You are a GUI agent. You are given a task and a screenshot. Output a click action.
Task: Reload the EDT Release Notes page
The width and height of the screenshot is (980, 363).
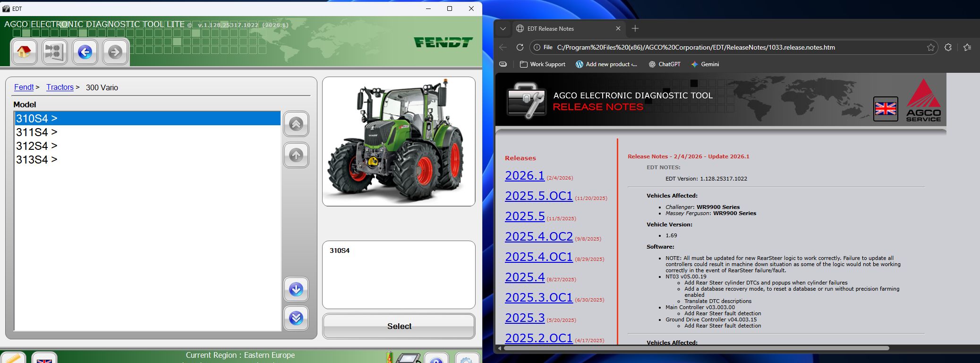click(x=520, y=47)
